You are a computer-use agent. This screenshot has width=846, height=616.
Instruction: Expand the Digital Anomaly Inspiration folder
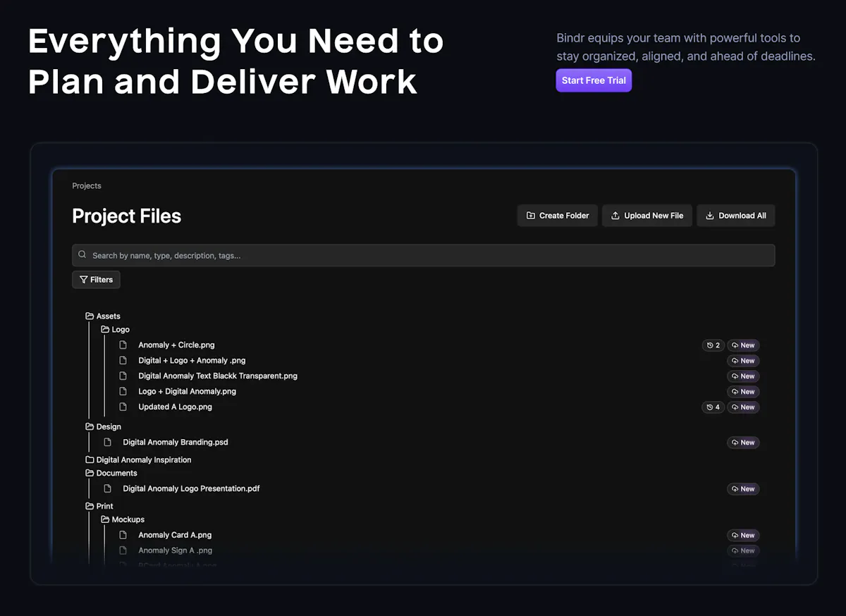[x=138, y=460]
